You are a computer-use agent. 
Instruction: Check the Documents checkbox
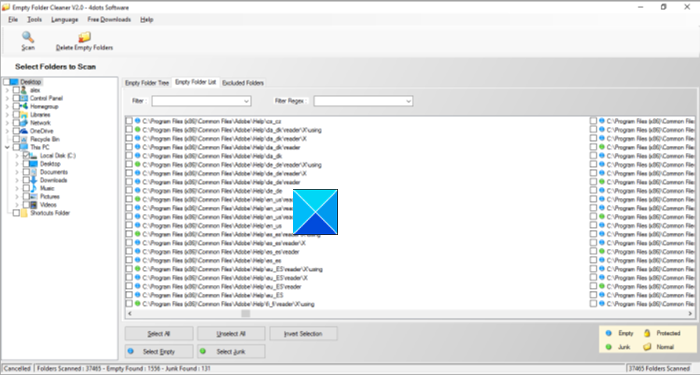pos(26,172)
